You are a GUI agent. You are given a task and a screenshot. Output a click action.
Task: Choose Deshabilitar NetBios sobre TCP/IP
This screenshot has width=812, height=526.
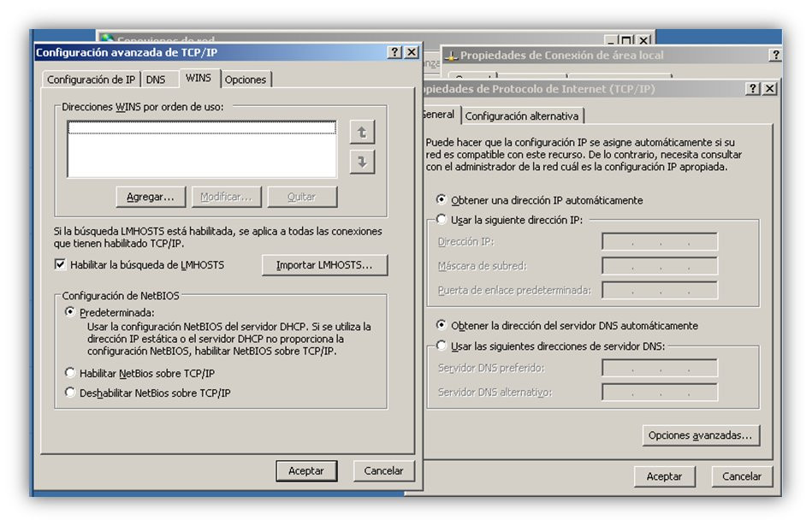tap(69, 393)
